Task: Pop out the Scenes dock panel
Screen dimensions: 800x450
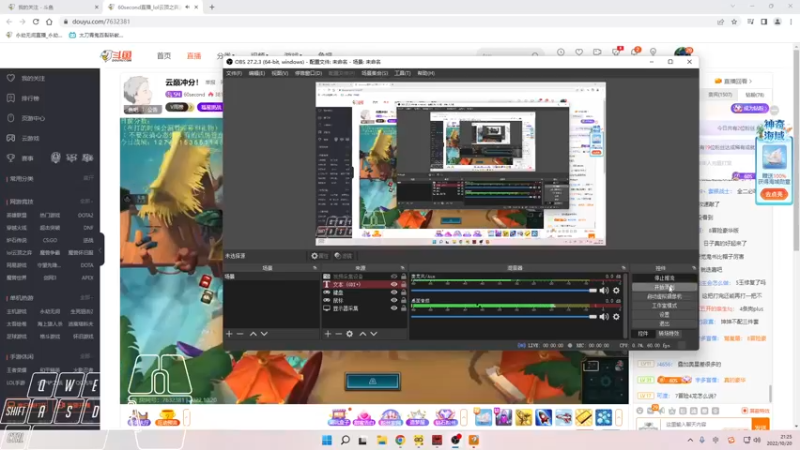Action: pos(314,268)
